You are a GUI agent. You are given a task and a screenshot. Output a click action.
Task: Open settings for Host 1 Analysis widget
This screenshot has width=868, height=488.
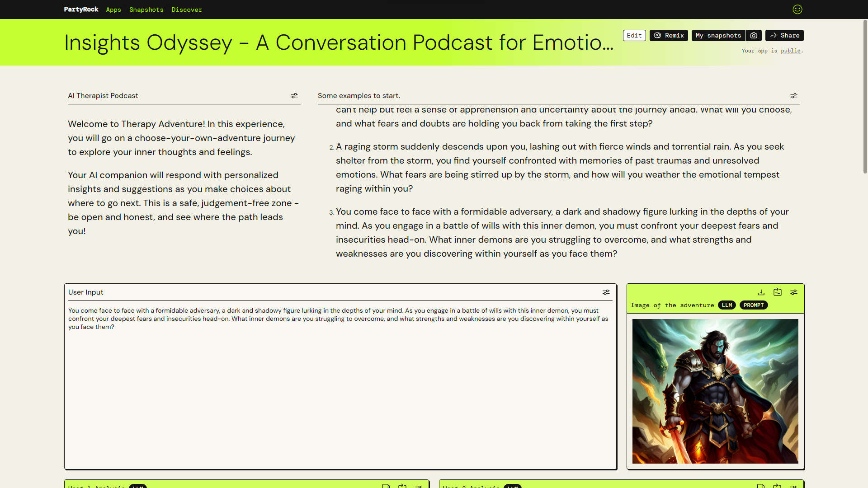point(419,486)
